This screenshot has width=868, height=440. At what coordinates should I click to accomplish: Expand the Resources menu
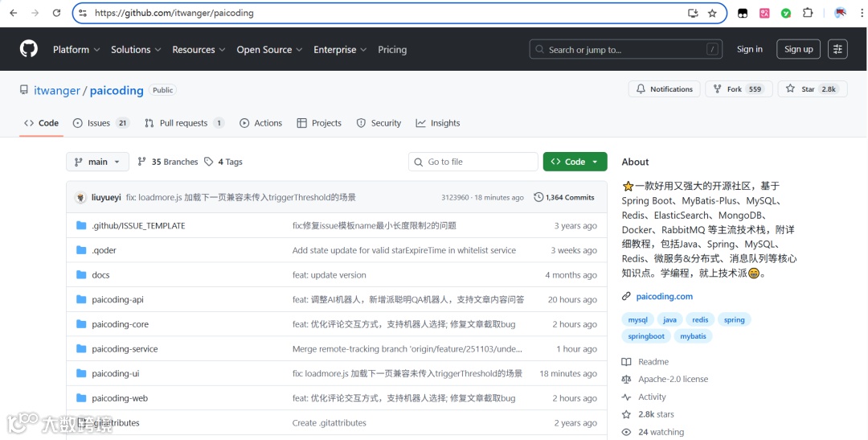pos(199,49)
